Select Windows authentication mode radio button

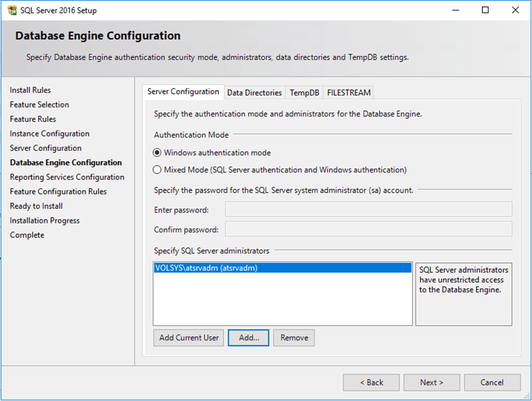tap(158, 153)
